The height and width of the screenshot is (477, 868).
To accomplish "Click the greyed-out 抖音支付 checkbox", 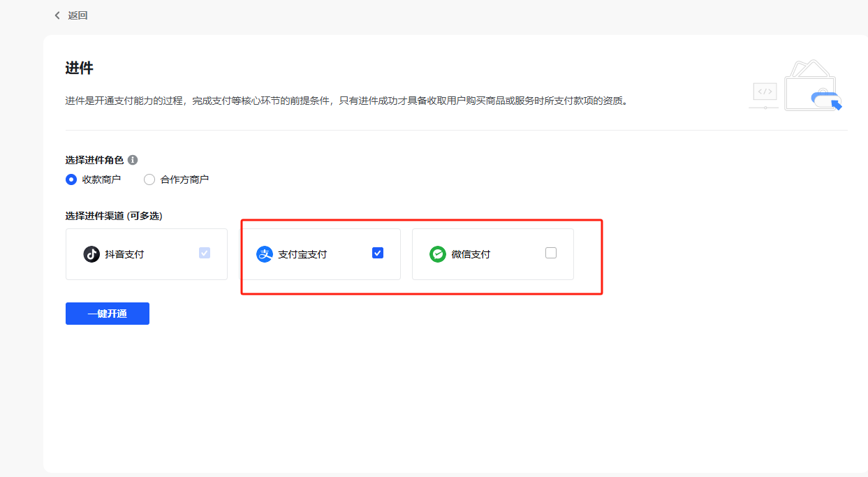I will pyautogui.click(x=205, y=253).
